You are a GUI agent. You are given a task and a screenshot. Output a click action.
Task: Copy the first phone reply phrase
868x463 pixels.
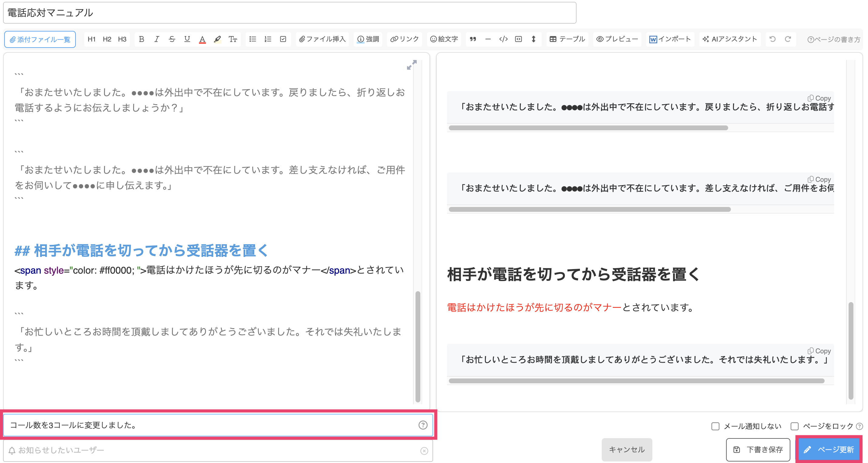819,98
